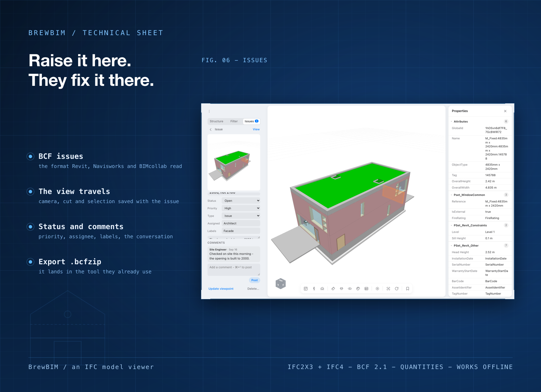The height and width of the screenshot is (392, 541).
Task: Collapse the PSet_Revit_Other section
Action: (451, 246)
